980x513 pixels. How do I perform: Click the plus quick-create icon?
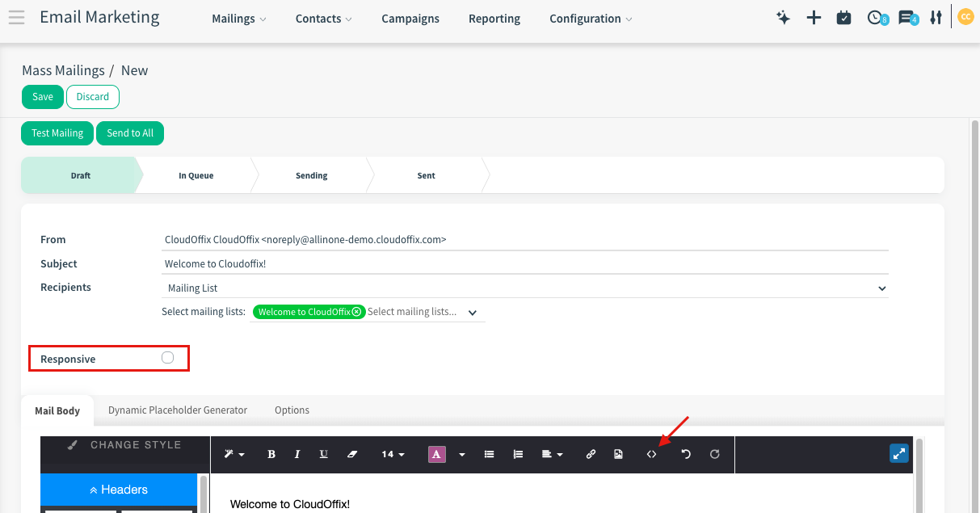click(x=814, y=18)
